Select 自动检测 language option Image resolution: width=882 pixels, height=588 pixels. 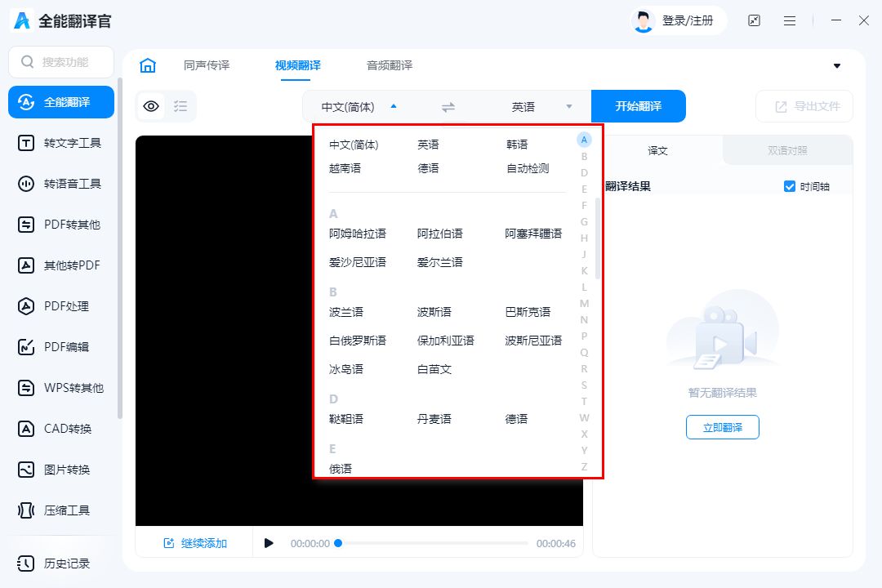pyautogui.click(x=528, y=168)
